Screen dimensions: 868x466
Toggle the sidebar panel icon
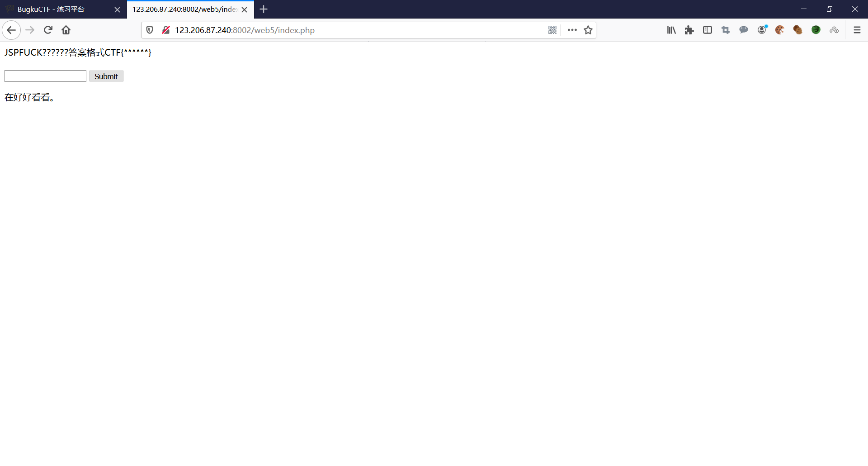coord(708,30)
